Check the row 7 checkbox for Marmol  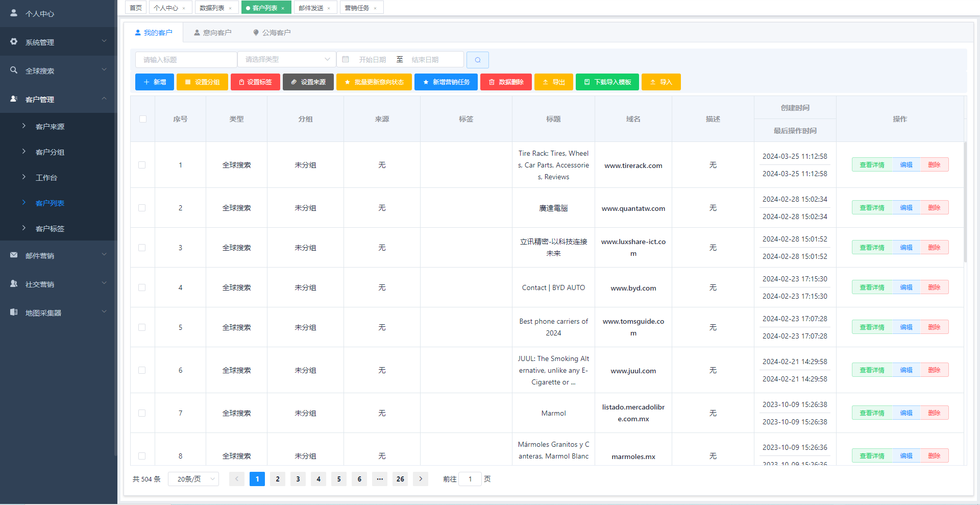click(x=142, y=413)
